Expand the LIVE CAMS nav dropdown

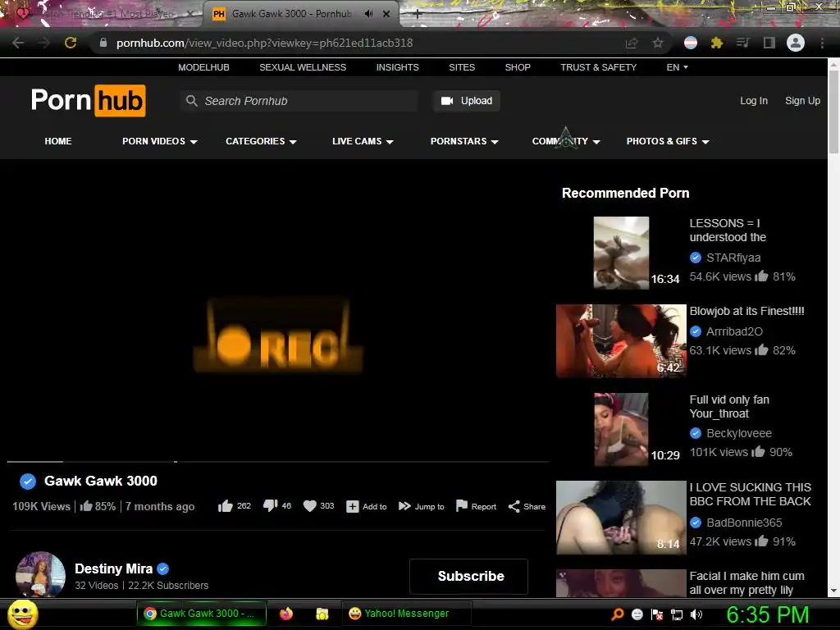pyautogui.click(x=363, y=141)
